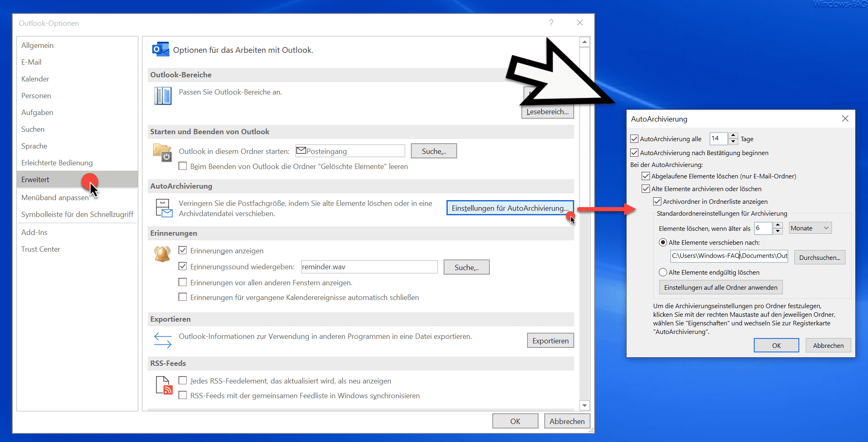
Task: Click the AutoArchivierung archive box icon
Action: click(164, 208)
